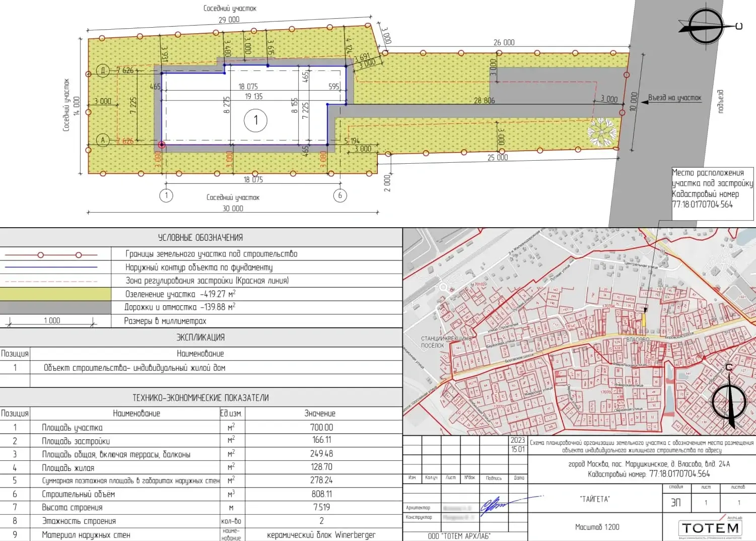Click the 'ТАЙГЕТА' project name cell
The width and height of the screenshot is (756, 541).
pyautogui.click(x=594, y=499)
